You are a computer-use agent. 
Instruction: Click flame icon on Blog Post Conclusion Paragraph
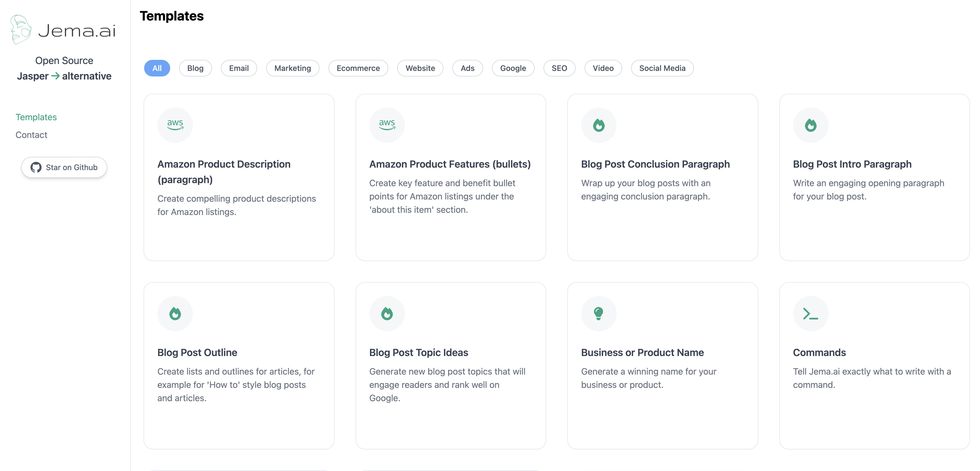point(598,125)
